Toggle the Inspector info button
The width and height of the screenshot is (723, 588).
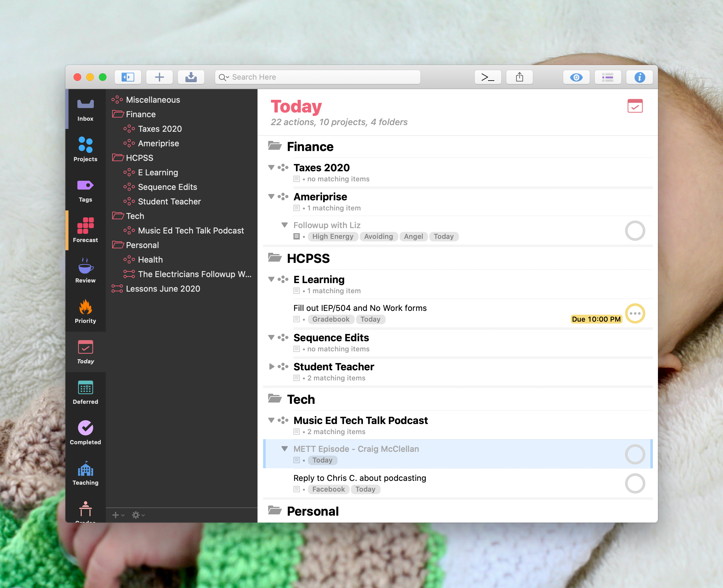coord(639,77)
